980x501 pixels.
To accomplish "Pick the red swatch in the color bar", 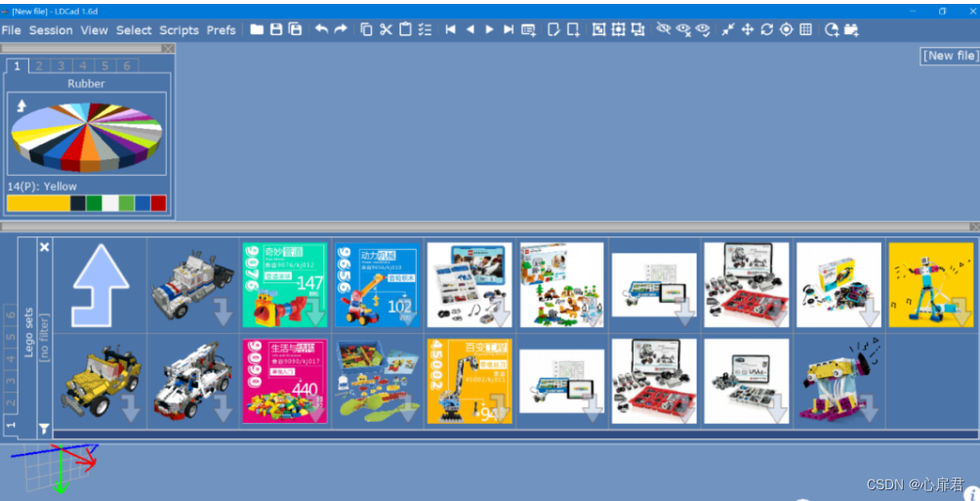I will pyautogui.click(x=159, y=203).
